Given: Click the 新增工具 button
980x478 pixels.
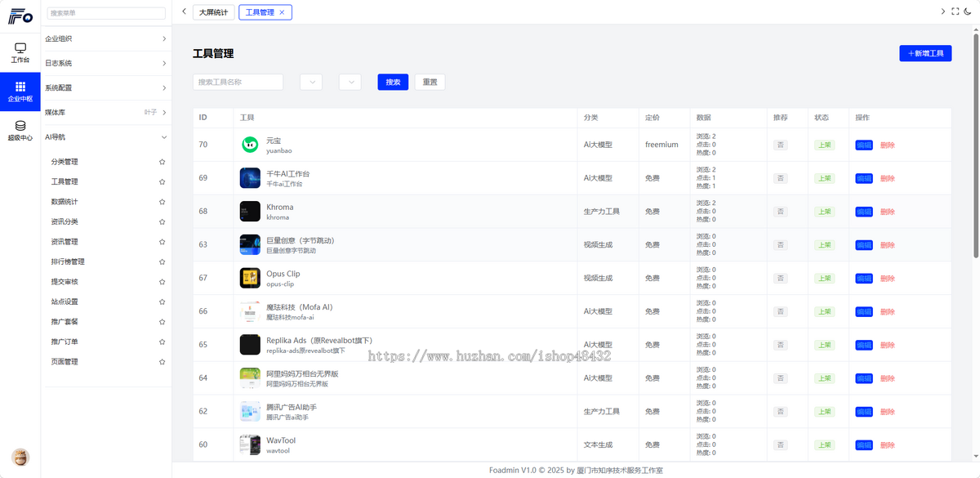Looking at the screenshot, I should [925, 53].
